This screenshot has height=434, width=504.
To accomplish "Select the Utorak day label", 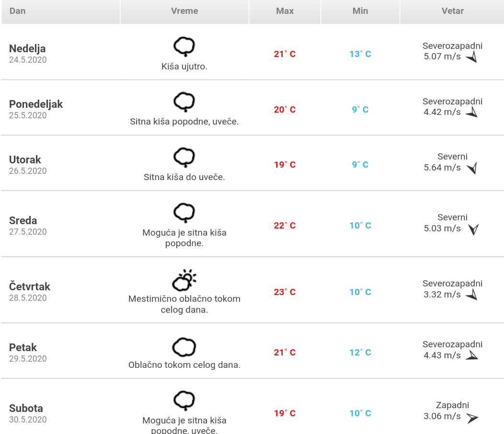I will coord(25,160).
